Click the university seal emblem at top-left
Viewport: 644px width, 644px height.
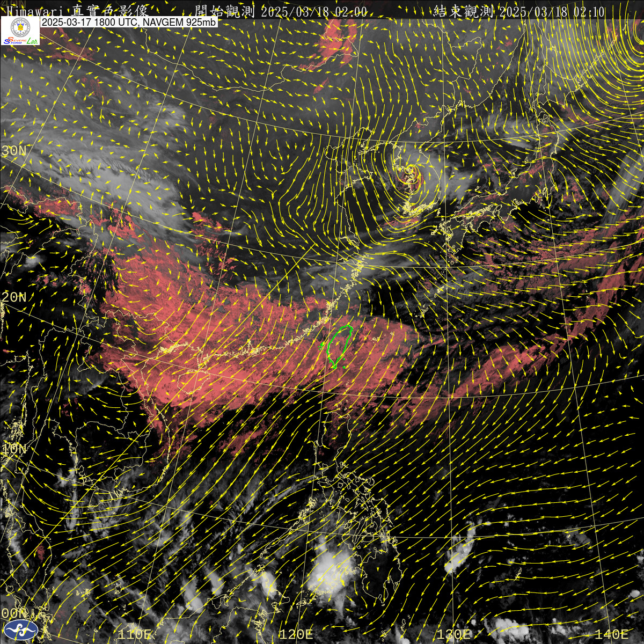[x=20, y=26]
